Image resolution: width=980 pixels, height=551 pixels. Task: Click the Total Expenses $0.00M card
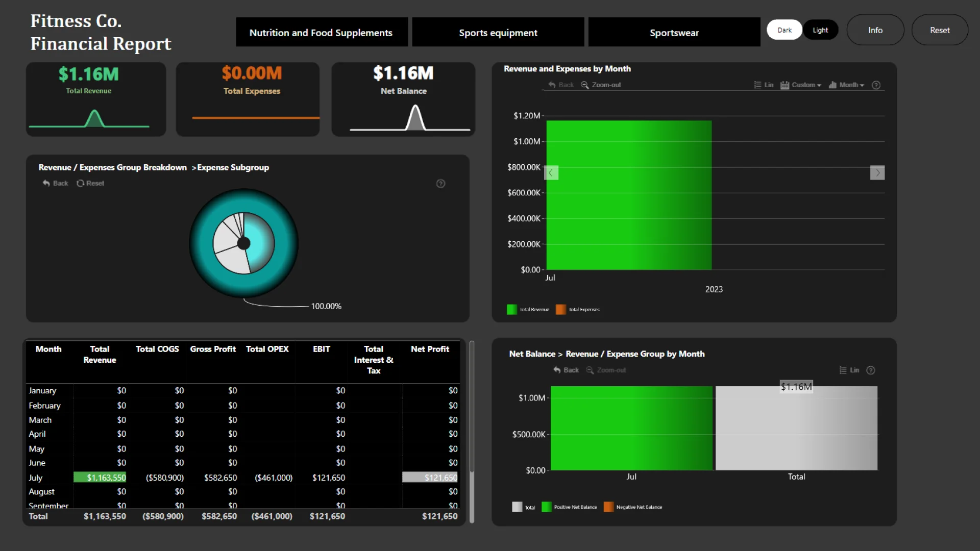pyautogui.click(x=248, y=99)
